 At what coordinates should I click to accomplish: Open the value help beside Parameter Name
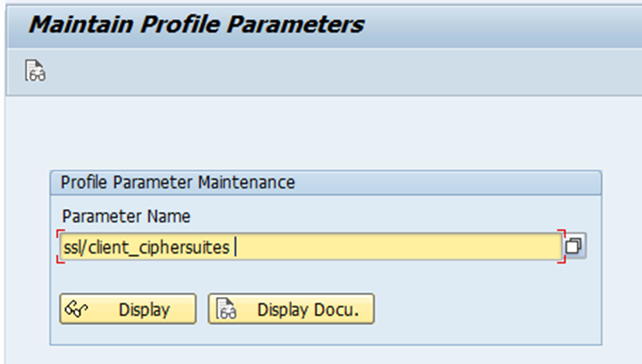pyautogui.click(x=575, y=246)
